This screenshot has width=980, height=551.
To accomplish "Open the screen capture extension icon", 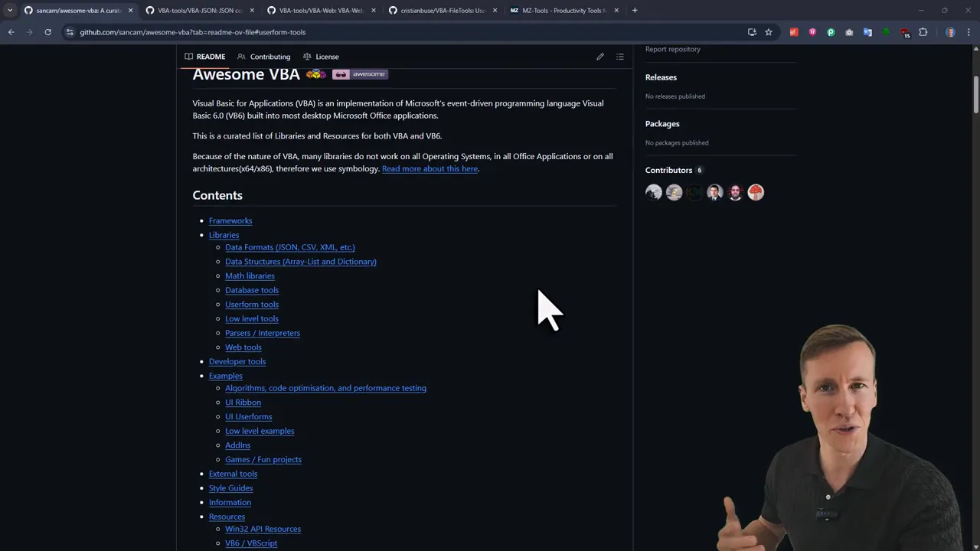I will click(849, 32).
